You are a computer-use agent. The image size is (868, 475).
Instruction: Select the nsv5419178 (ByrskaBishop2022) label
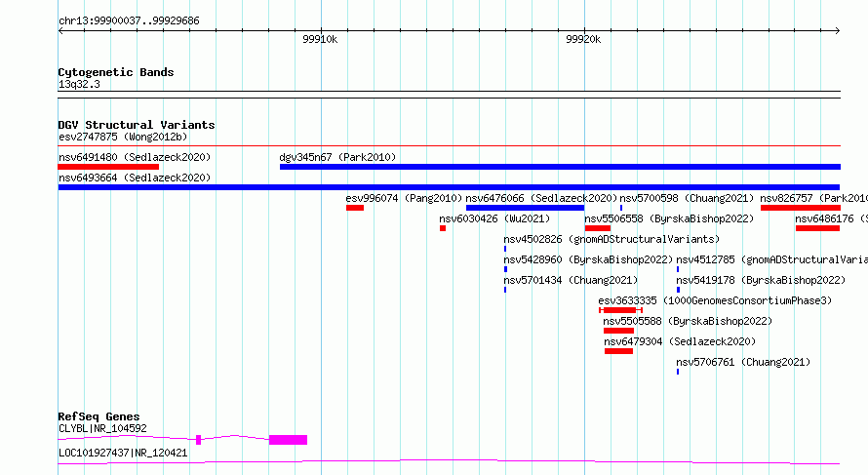click(x=761, y=280)
